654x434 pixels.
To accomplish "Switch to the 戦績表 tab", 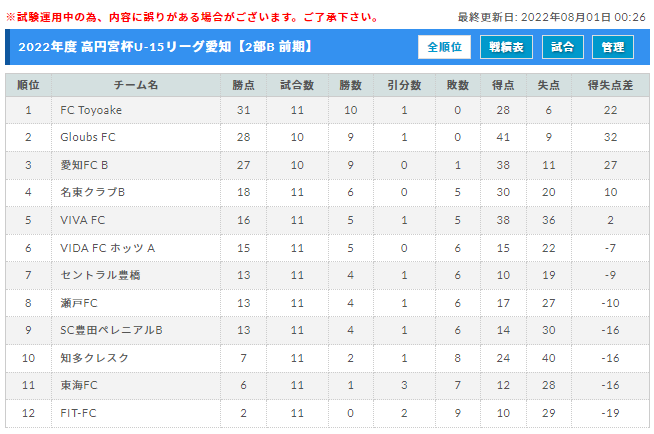I will (x=506, y=47).
